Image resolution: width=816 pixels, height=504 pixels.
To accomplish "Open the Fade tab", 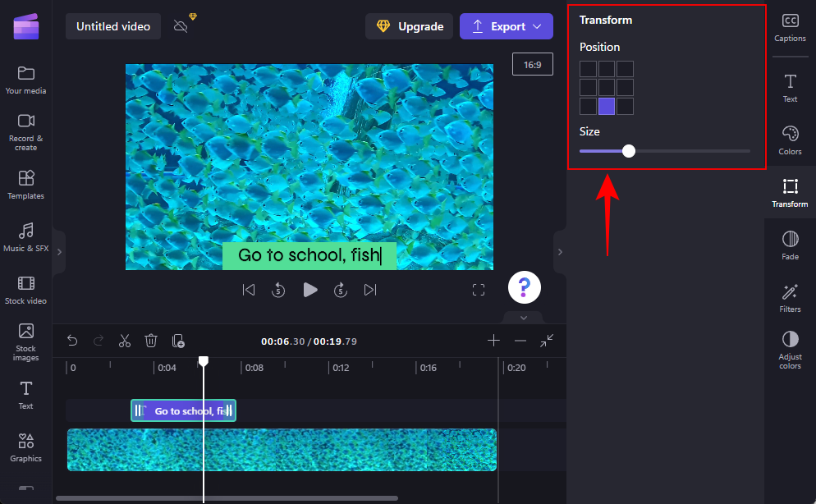I will coord(790,245).
